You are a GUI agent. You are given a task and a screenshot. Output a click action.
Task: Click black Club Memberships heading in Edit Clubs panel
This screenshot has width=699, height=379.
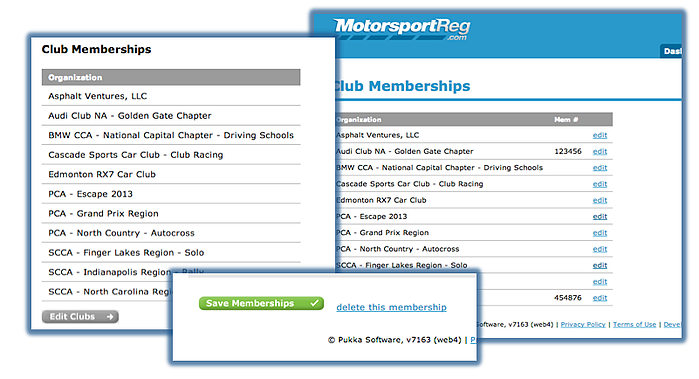pyautogui.click(x=96, y=49)
